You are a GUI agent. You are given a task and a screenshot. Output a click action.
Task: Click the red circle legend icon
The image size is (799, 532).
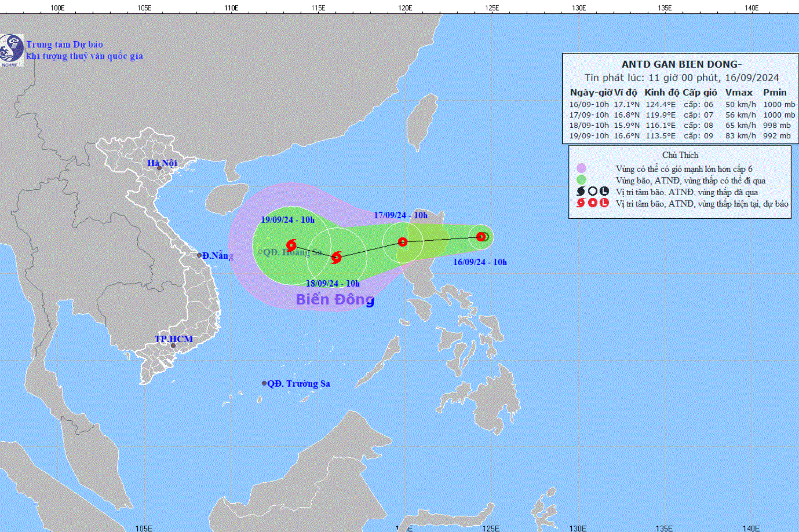[x=593, y=203]
